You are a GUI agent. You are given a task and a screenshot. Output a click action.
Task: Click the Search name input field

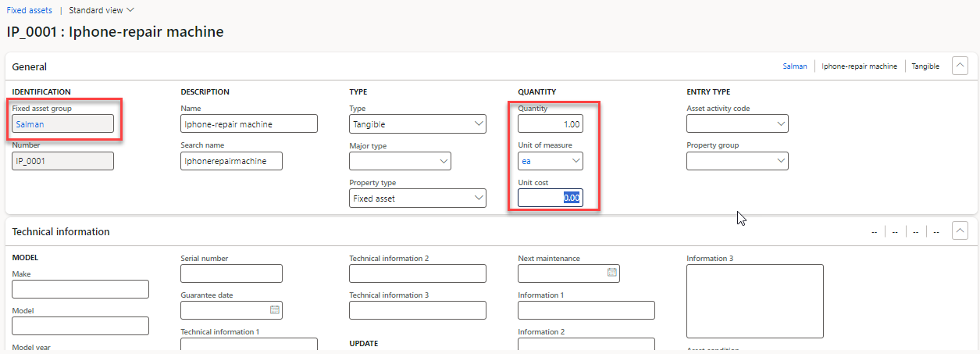tap(231, 161)
